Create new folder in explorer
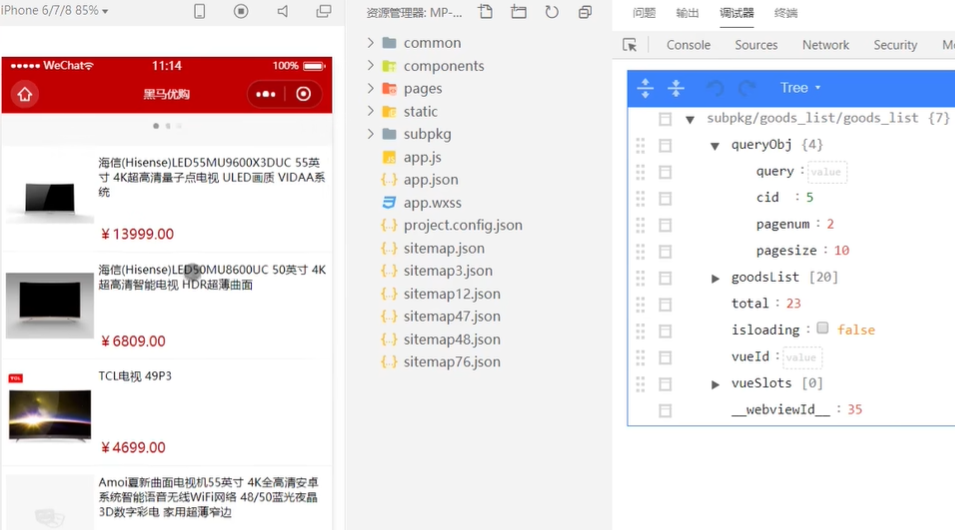 [x=518, y=12]
